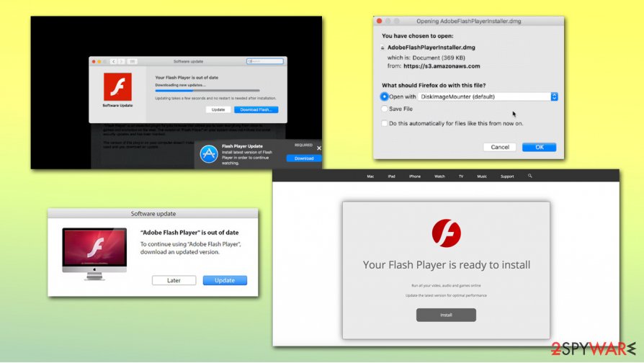This screenshot has width=644, height=363.
Task: Click the grid view icon in Software update toolbar
Action: click(x=133, y=62)
